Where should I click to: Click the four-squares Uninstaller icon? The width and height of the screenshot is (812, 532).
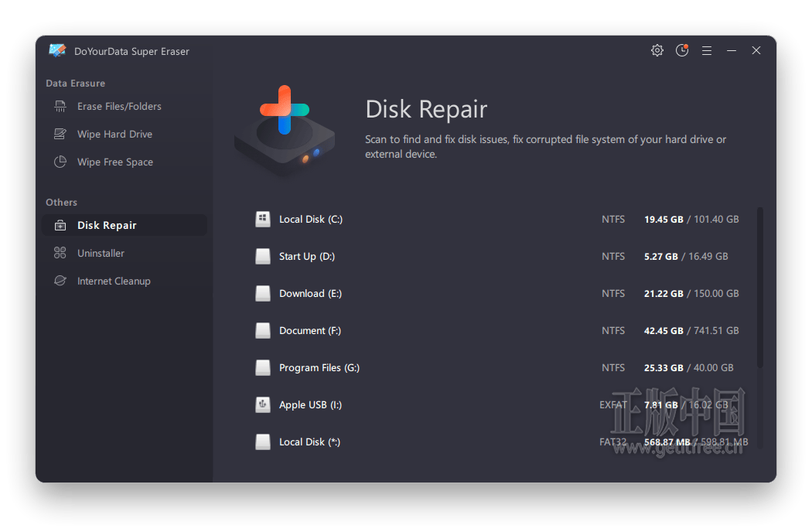(x=60, y=254)
